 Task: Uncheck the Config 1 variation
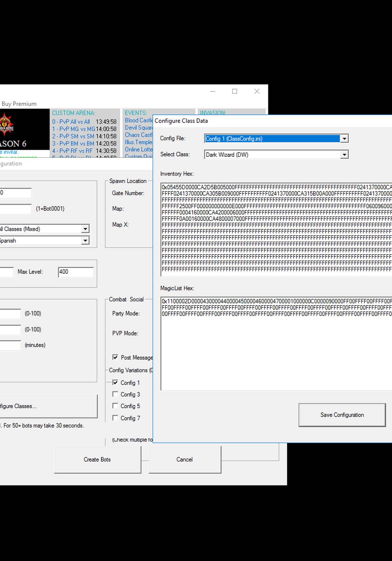pos(115,382)
